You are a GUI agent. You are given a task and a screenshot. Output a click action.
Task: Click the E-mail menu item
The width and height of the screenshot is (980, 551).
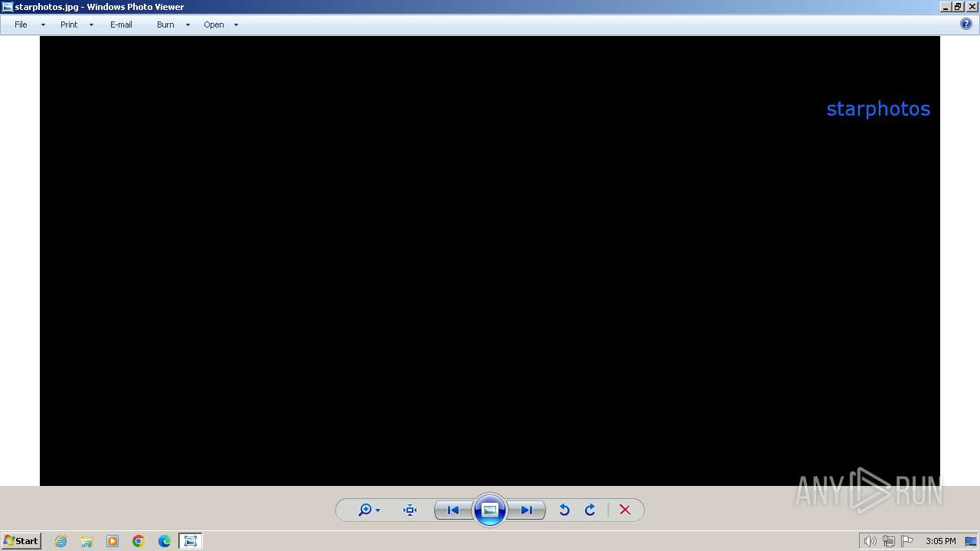pos(121,24)
